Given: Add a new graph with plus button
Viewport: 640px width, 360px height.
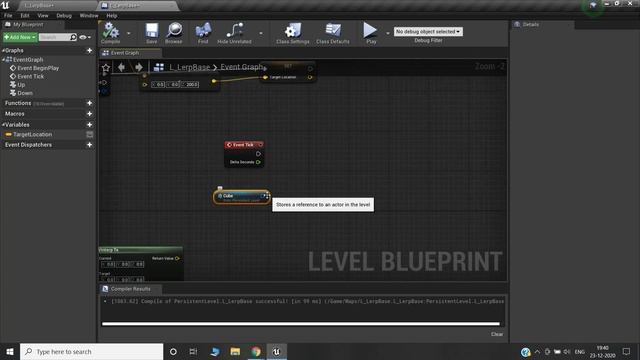Looking at the screenshot, I should coord(89,51).
